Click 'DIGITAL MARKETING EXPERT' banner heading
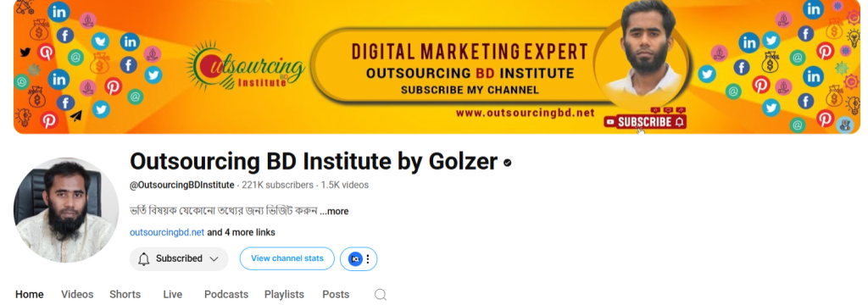This screenshot has height=305, width=868. pyautogui.click(x=470, y=52)
